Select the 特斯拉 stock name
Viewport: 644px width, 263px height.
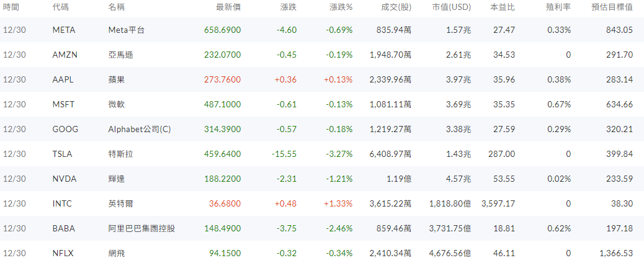coord(120,154)
